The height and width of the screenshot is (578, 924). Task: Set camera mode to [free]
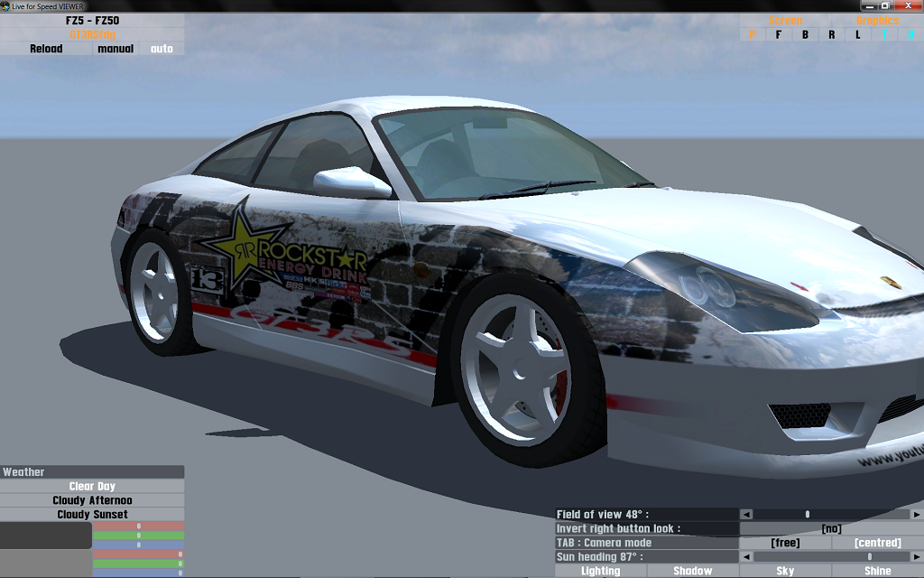(785, 543)
